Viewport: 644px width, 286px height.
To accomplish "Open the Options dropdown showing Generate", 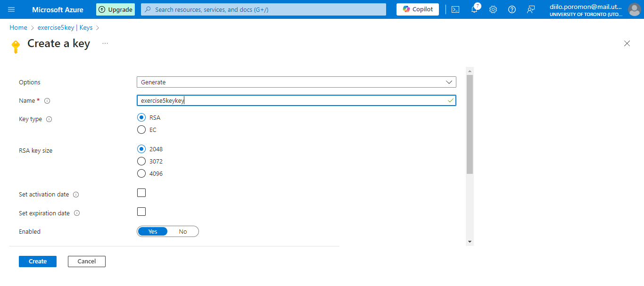I will point(296,82).
